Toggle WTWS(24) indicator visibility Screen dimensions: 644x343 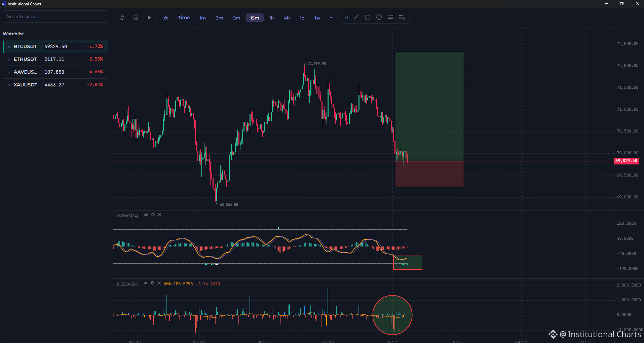[146, 215]
